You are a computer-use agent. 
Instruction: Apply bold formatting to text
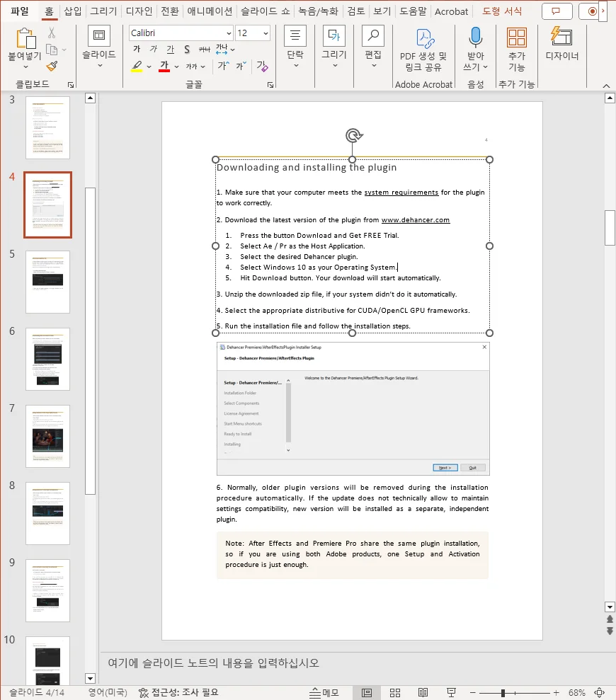137,49
